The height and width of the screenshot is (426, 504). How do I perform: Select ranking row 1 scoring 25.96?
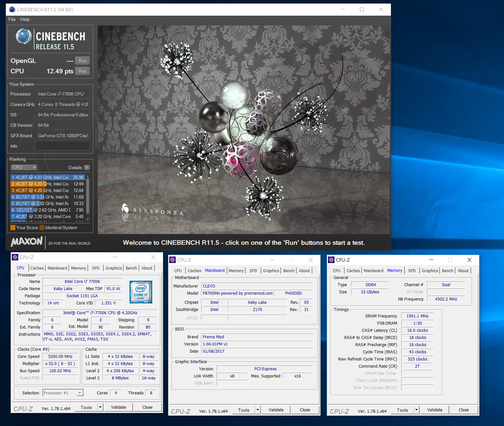click(x=48, y=177)
